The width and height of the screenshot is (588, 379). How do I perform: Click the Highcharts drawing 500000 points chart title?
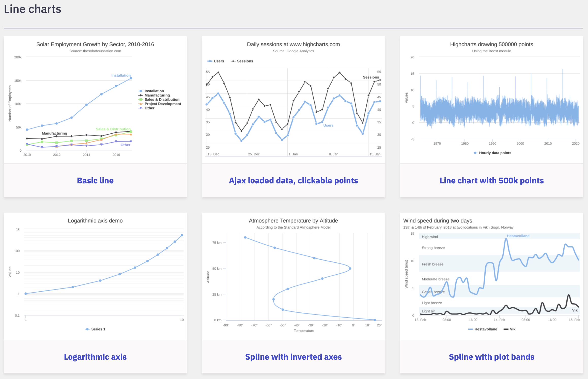491,44
